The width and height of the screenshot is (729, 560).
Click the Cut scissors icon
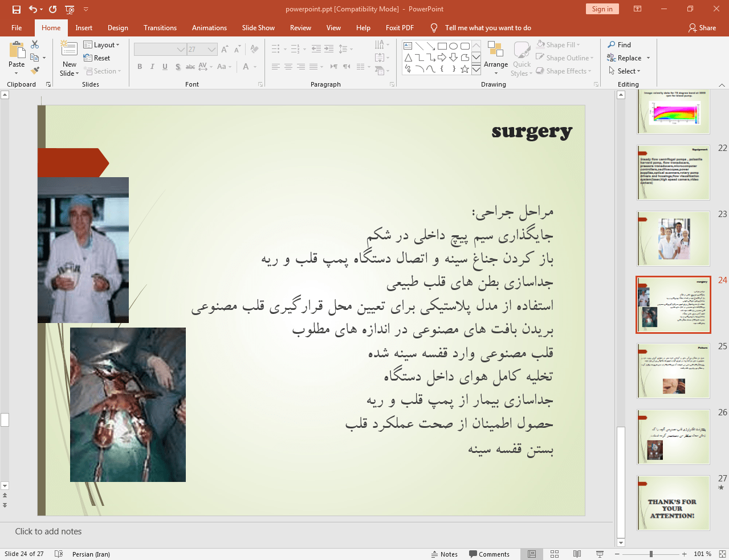click(35, 44)
